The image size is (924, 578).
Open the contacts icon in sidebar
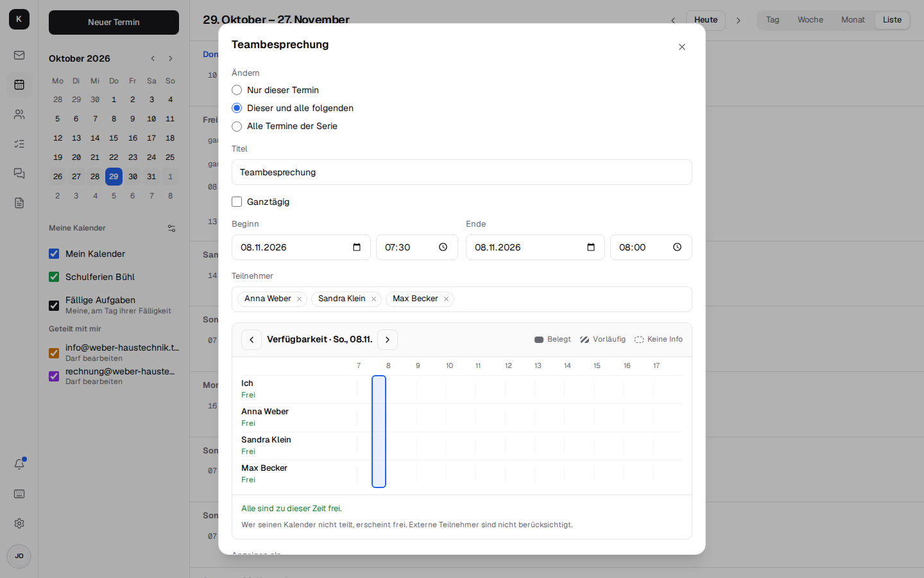coord(19,114)
